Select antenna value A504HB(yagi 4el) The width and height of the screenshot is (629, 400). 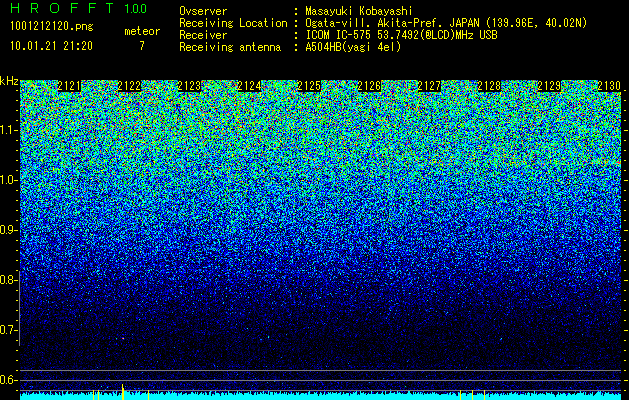coord(353,47)
